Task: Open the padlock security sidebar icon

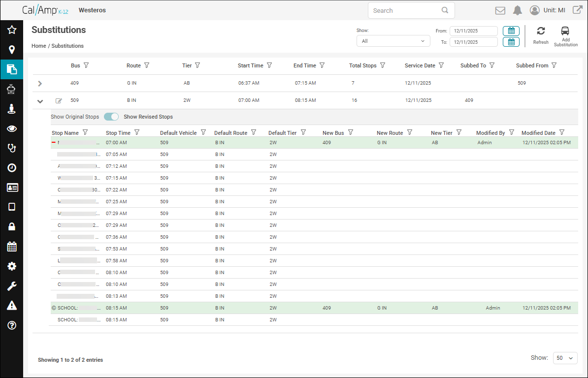Action: [12, 226]
